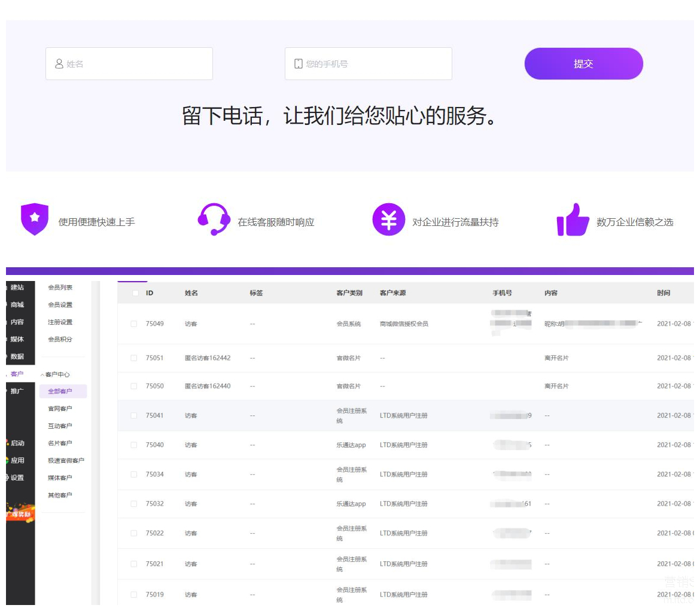
Task: Check the box for row 75049
Action: coord(134,324)
